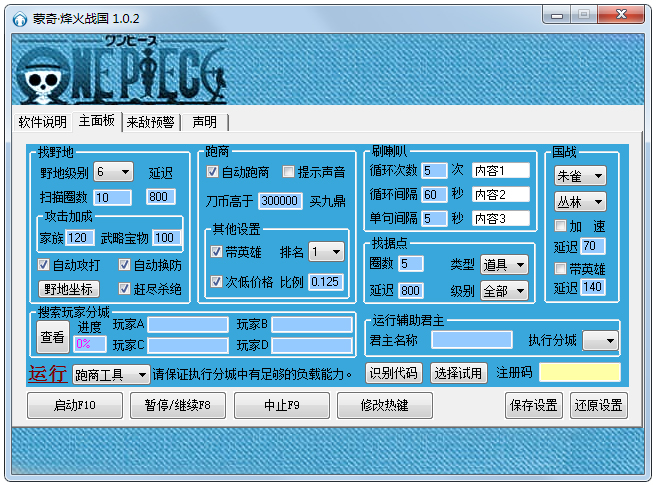Click the 找野地 延迟 field showing 800
Screen dimensions: 657x485
click(x=160, y=197)
